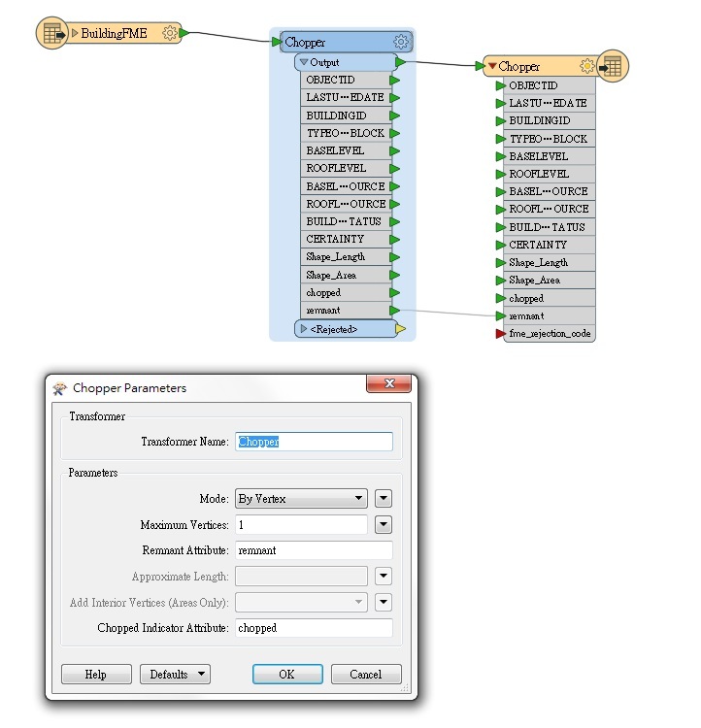The width and height of the screenshot is (701, 728).
Task: Click TYPEO···BLOCK input arrow on writer
Action: point(500,139)
